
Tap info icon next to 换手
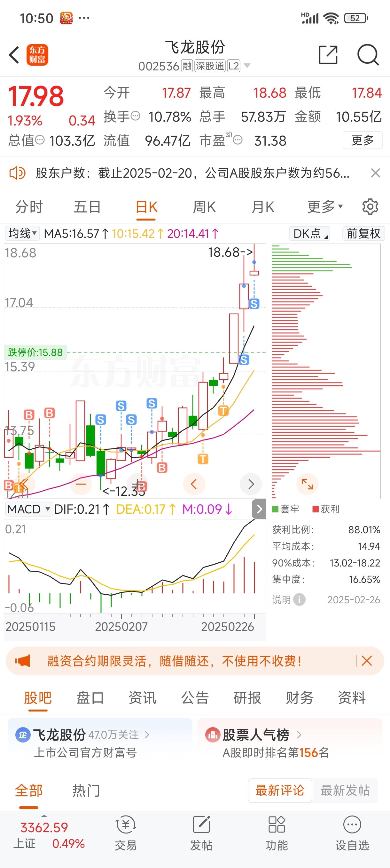[135, 116]
